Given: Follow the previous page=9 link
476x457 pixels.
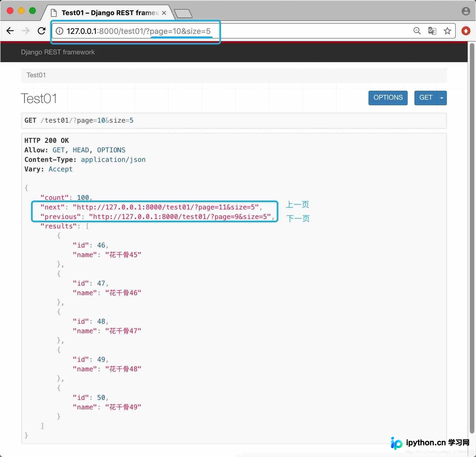Looking at the screenshot, I should (180, 217).
